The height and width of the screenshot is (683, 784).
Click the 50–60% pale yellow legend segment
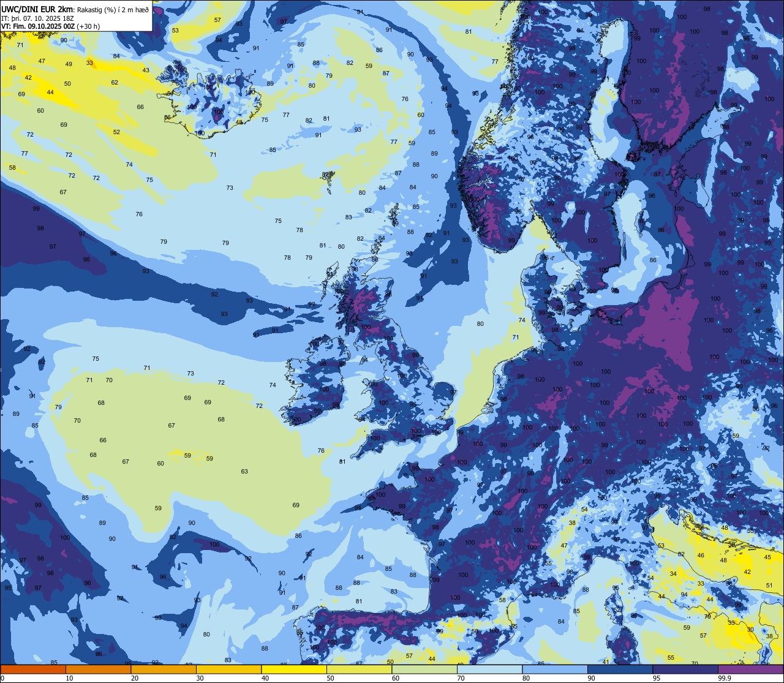[x=359, y=669]
